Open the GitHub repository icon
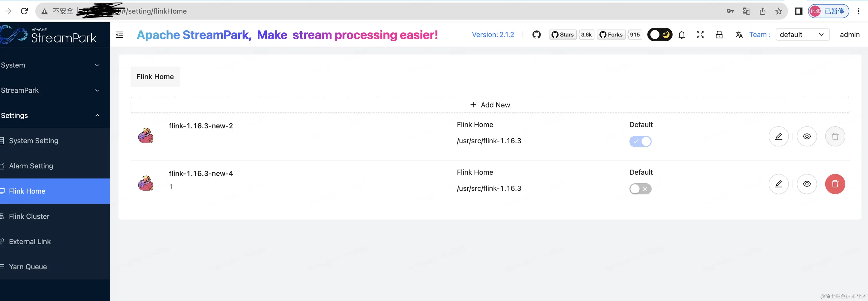The height and width of the screenshot is (301, 868). 536,35
